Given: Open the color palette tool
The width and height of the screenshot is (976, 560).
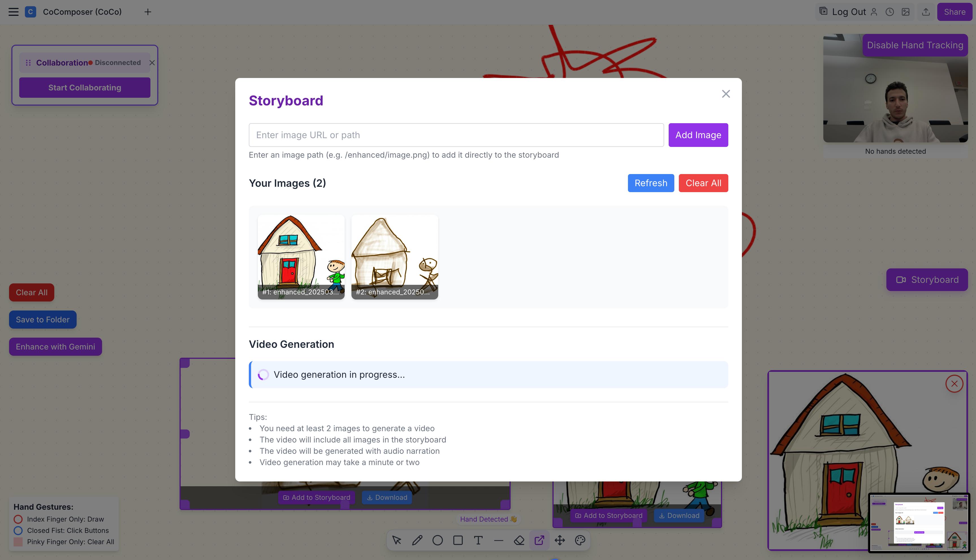Looking at the screenshot, I should point(580,541).
